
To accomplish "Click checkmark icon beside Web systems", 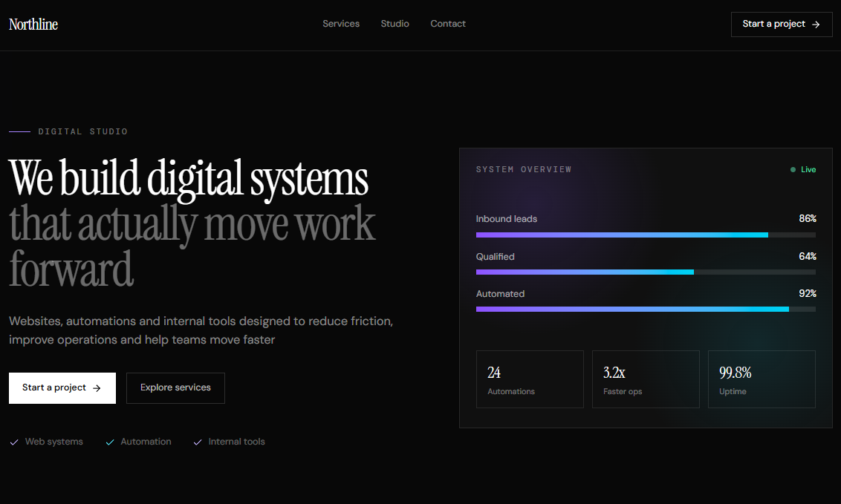I will click(14, 442).
